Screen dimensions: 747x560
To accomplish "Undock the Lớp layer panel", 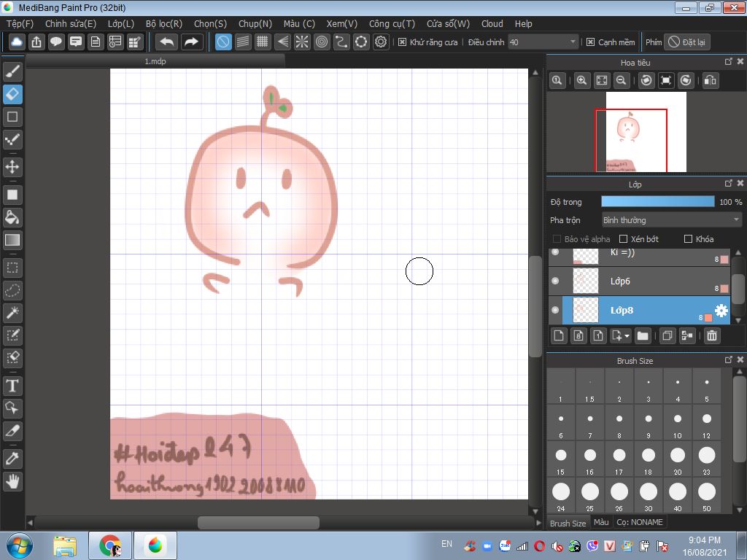I will pos(728,183).
